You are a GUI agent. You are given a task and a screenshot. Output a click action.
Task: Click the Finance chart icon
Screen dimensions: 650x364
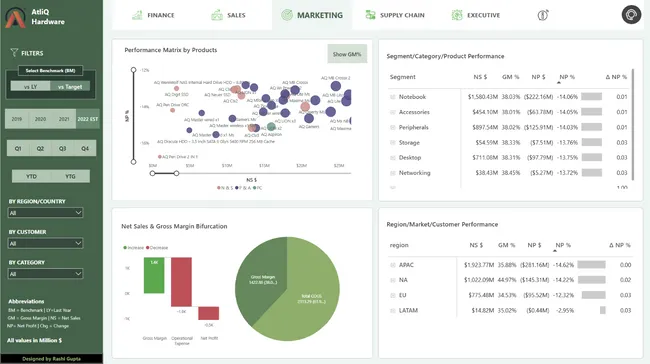[x=137, y=15]
